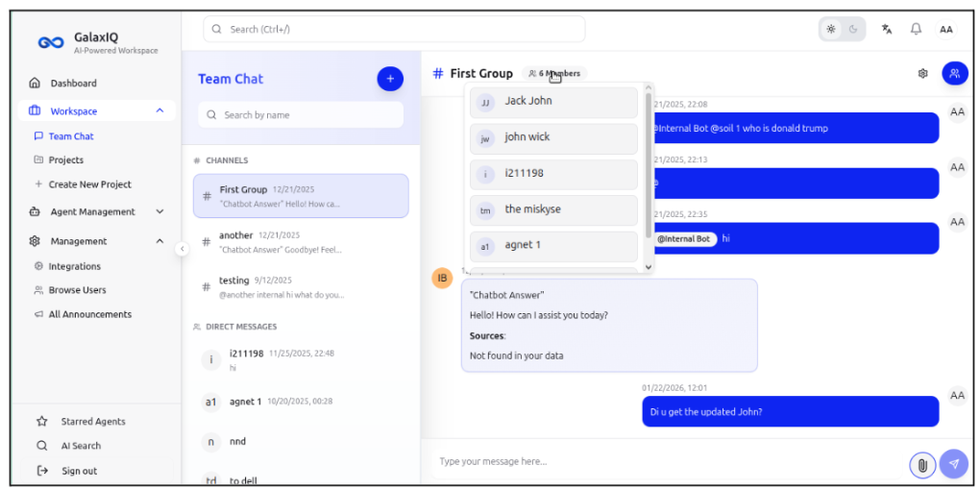
Task: Select i211198 in members dropdown
Action: click(x=553, y=174)
